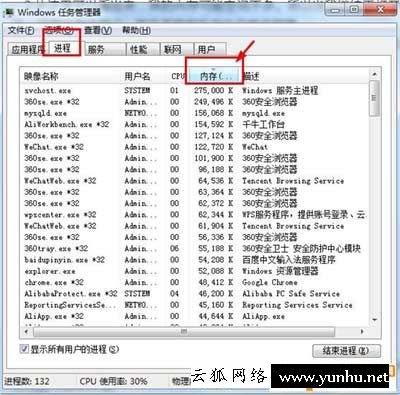The image size is (400, 395).
Task: Open the 帮助(H) menu
Action: [136, 31]
